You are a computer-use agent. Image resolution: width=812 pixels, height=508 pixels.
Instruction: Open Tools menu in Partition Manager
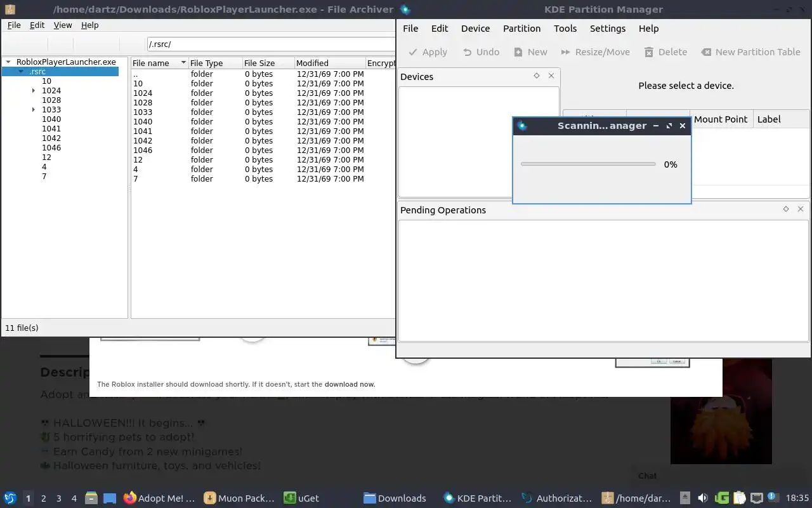coord(565,28)
